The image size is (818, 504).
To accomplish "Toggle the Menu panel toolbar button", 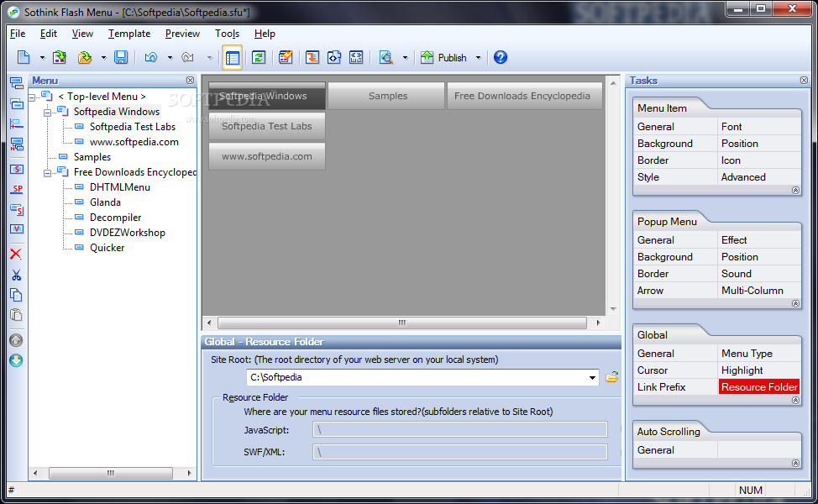I will coord(232,57).
